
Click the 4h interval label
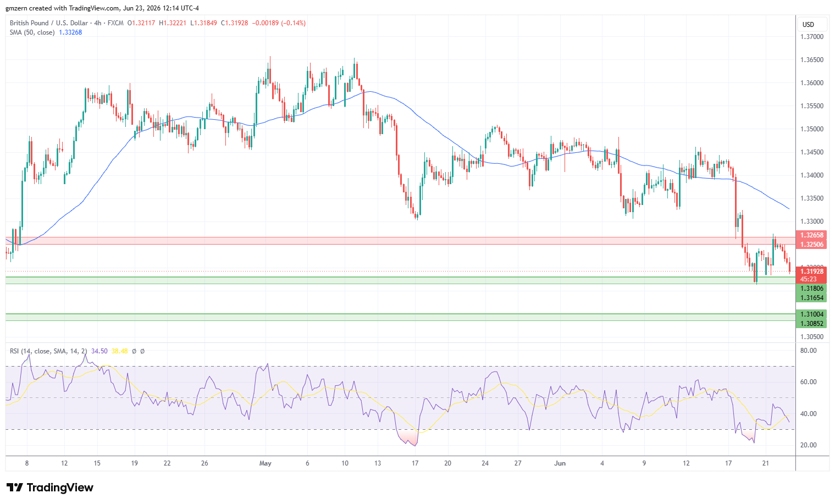pos(98,23)
